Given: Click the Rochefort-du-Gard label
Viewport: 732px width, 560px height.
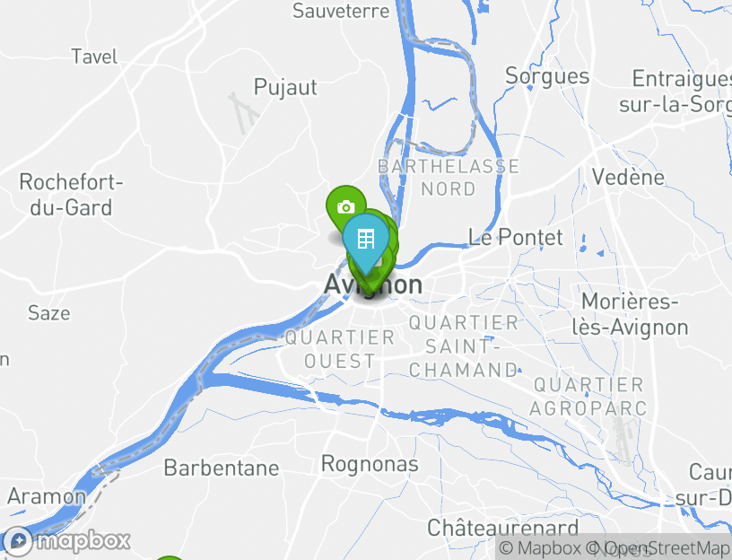Looking at the screenshot, I should point(71,195).
